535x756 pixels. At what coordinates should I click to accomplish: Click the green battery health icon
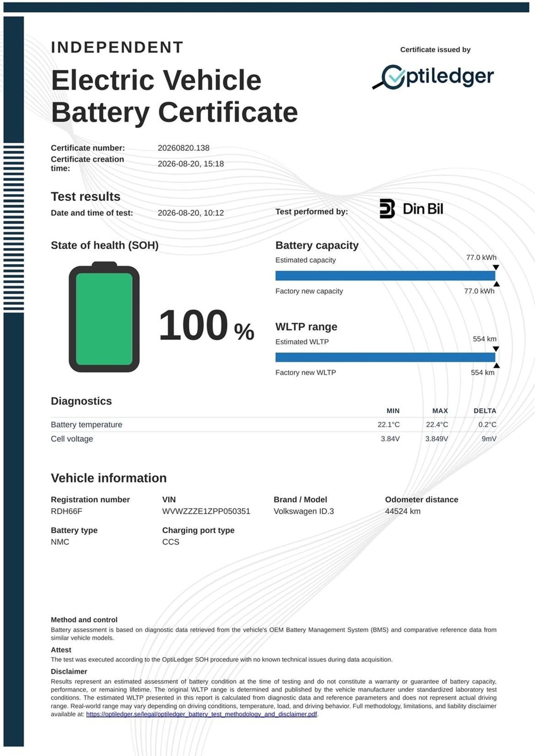[104, 317]
